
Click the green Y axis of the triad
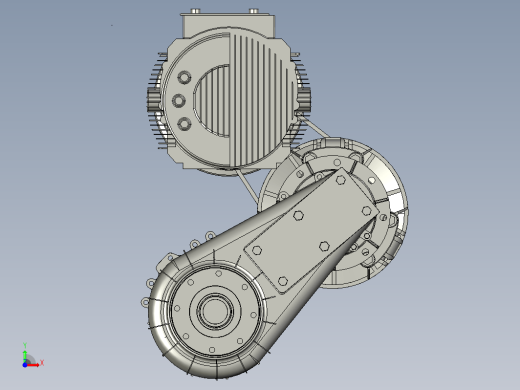(x=25, y=356)
